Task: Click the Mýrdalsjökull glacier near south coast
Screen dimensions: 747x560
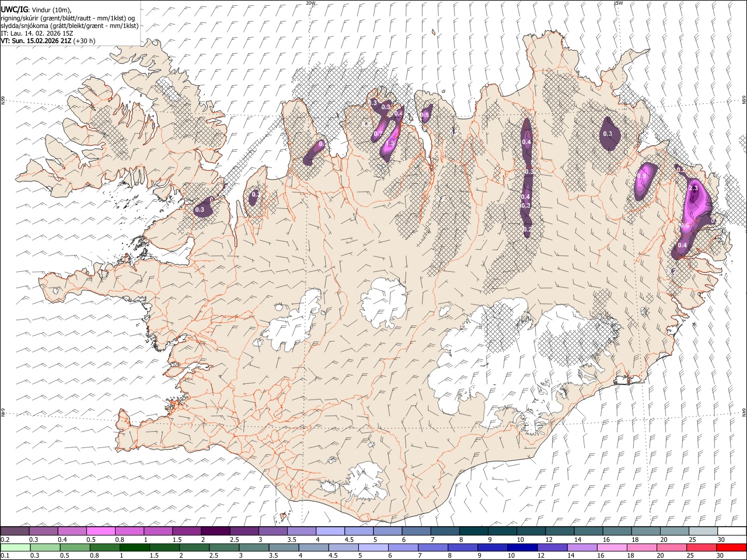Action: coord(365,481)
